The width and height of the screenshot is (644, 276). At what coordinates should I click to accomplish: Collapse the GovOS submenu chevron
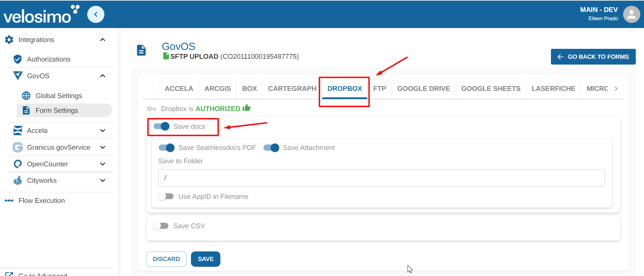102,76
